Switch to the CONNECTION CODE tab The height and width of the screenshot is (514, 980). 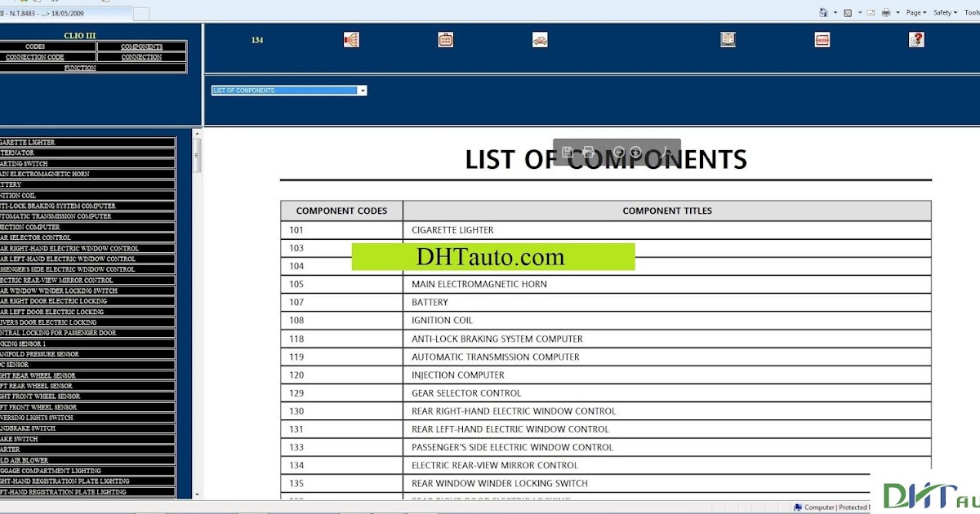pyautogui.click(x=35, y=57)
